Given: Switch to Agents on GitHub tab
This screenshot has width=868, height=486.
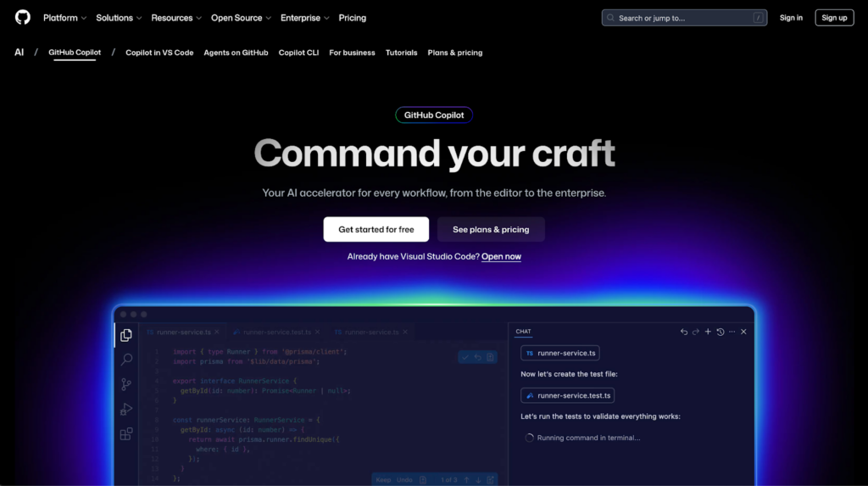Looking at the screenshot, I should point(236,53).
